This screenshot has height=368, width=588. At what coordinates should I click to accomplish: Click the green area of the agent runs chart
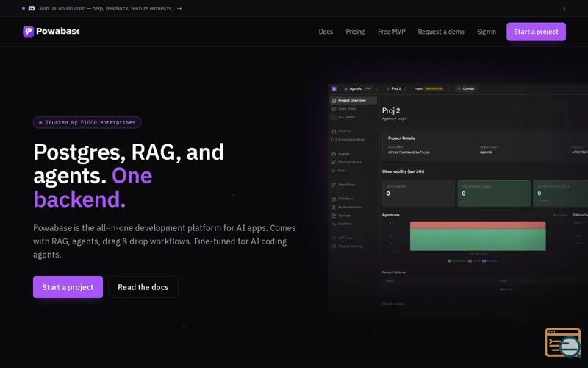[x=478, y=240]
